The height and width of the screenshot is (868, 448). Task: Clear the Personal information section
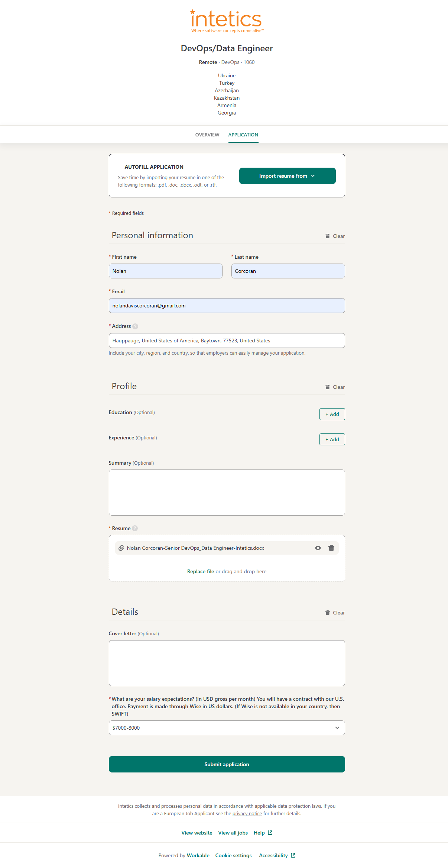pyautogui.click(x=335, y=236)
